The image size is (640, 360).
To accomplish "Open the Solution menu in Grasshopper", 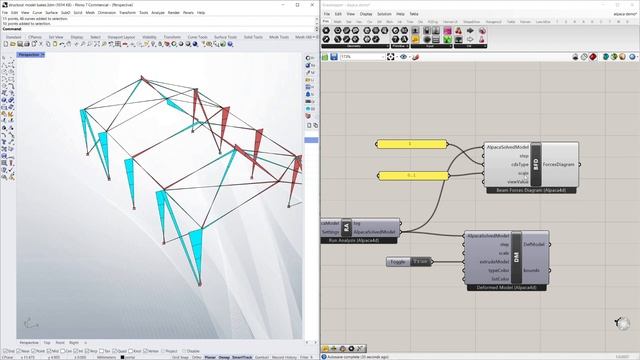I will 384,14.
